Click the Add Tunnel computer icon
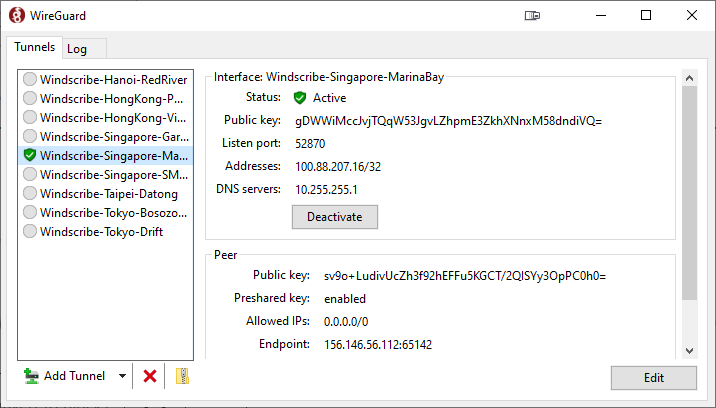The width and height of the screenshot is (716, 408). pos(31,376)
